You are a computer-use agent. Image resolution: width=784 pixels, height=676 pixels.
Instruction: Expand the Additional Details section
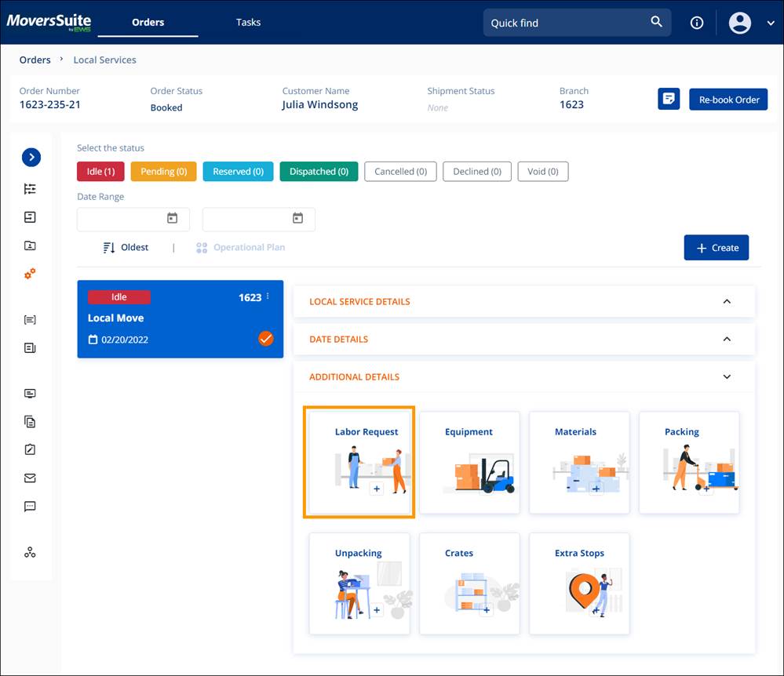point(726,376)
